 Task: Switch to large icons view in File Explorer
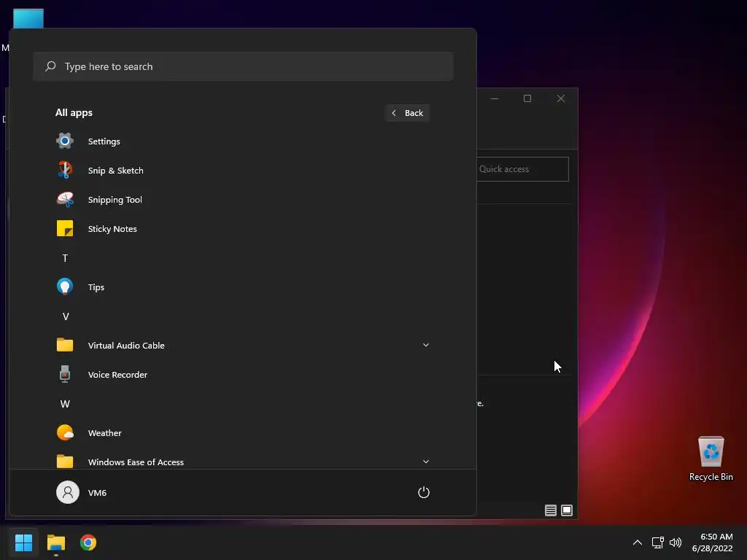(x=567, y=510)
